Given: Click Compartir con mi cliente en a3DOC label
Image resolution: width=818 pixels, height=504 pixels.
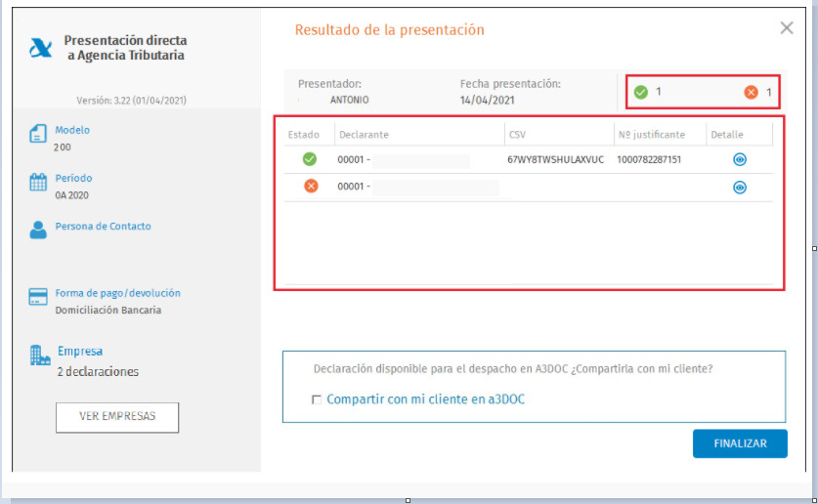Looking at the screenshot, I should (426, 399).
